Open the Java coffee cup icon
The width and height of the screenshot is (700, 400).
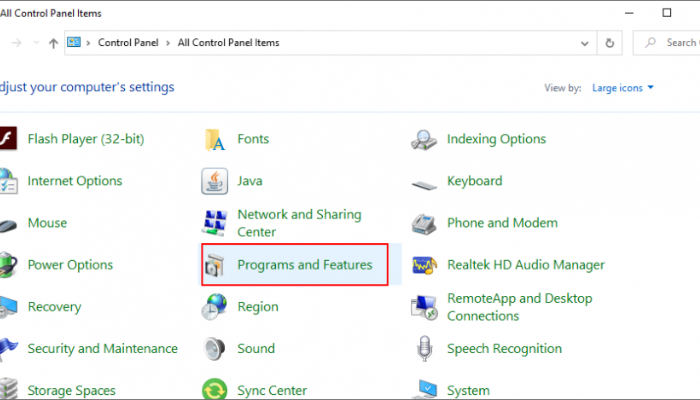(x=214, y=181)
